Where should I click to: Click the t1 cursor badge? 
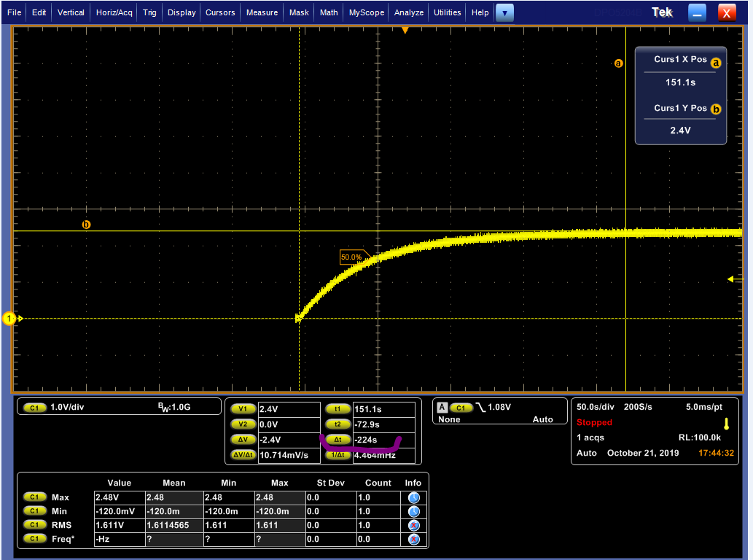(x=338, y=409)
